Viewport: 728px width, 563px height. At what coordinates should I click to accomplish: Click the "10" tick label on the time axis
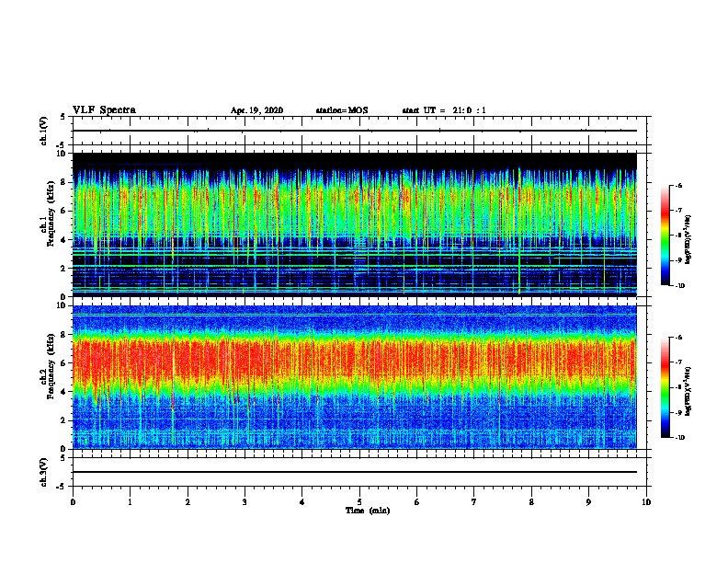coord(646,502)
